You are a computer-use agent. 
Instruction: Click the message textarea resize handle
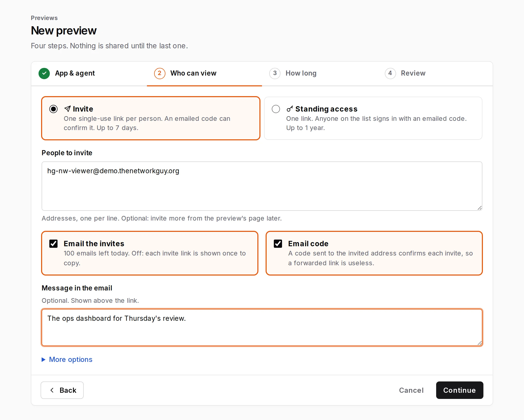click(479, 343)
